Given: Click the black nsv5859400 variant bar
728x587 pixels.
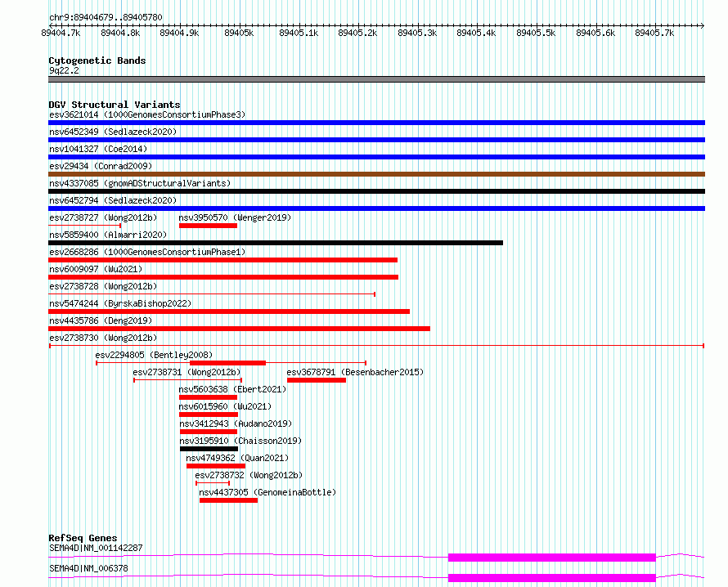Looking at the screenshot, I should click(276, 243).
